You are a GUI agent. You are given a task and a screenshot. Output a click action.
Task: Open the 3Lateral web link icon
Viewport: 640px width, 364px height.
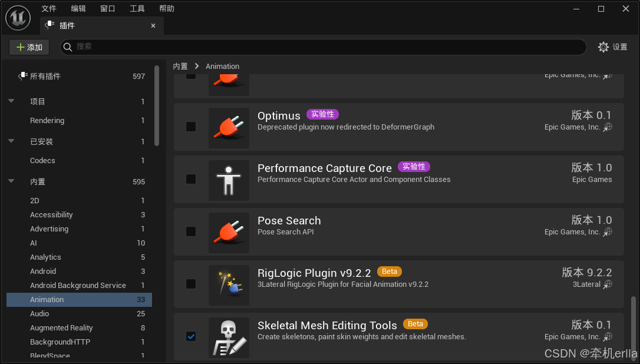[608, 284]
